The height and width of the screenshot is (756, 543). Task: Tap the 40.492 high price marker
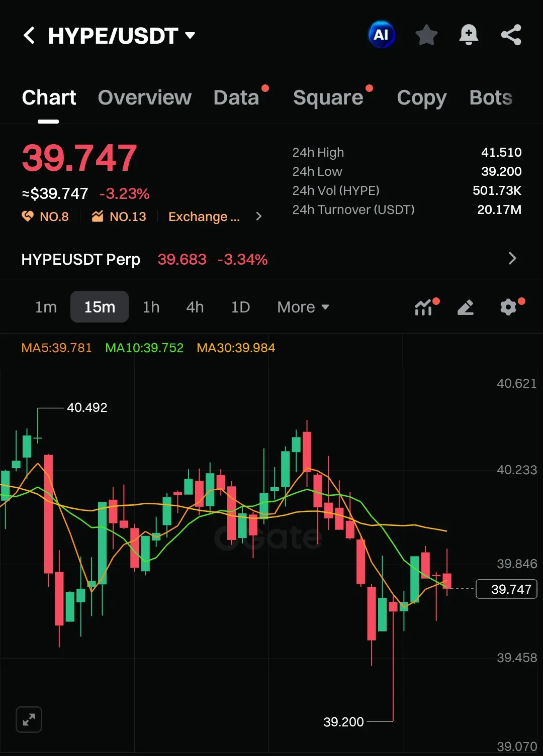click(x=87, y=407)
